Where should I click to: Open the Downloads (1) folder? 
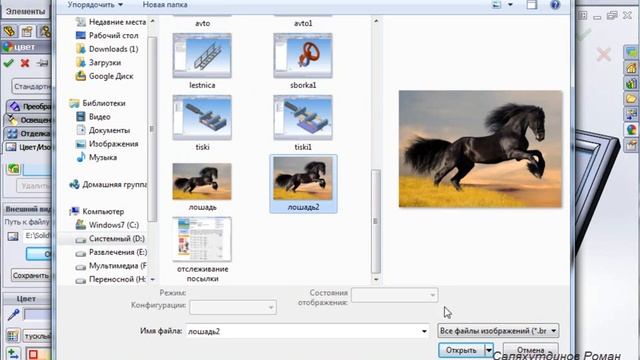107,49
